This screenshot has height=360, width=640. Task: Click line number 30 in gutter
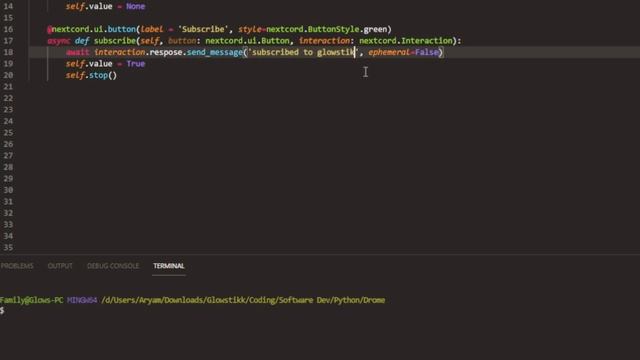point(8,190)
